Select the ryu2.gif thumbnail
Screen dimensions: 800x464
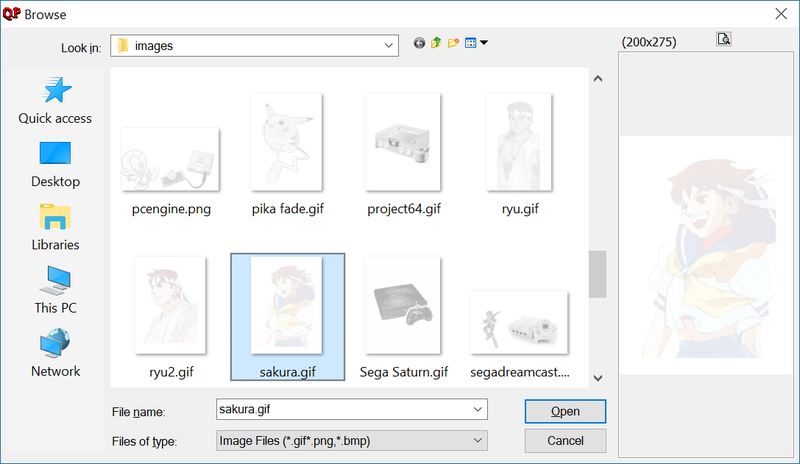170,305
